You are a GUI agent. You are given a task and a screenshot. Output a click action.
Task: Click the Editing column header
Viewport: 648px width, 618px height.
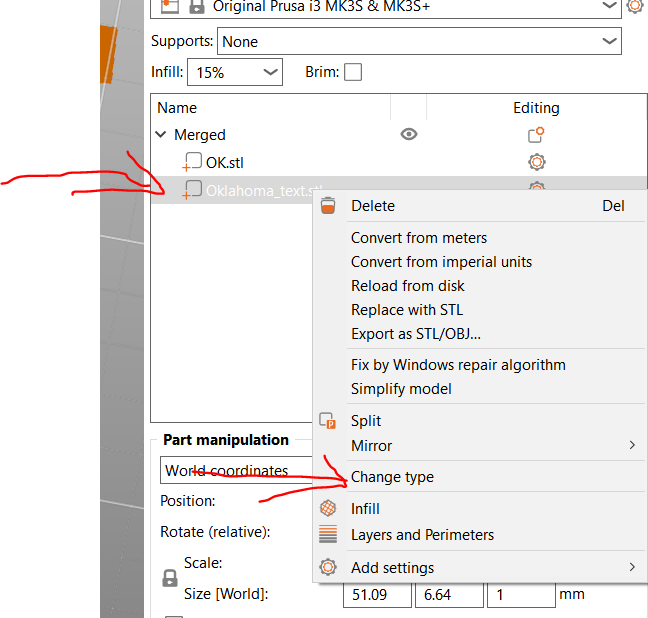coord(536,107)
